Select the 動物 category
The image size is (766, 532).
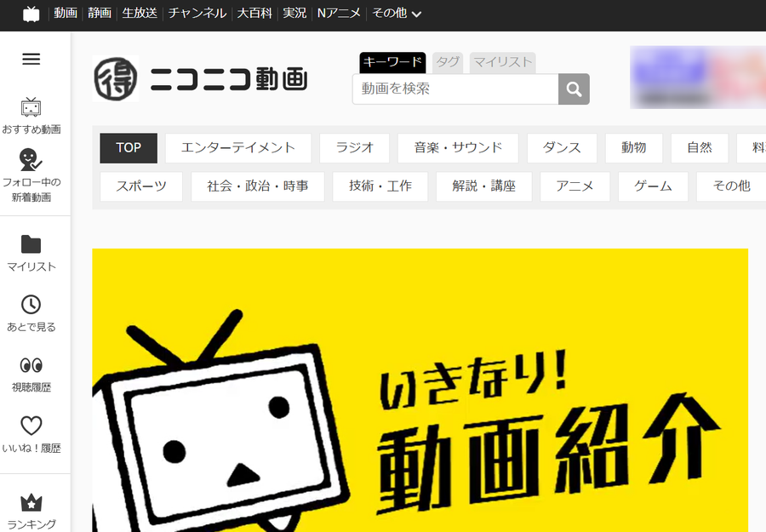tap(634, 148)
